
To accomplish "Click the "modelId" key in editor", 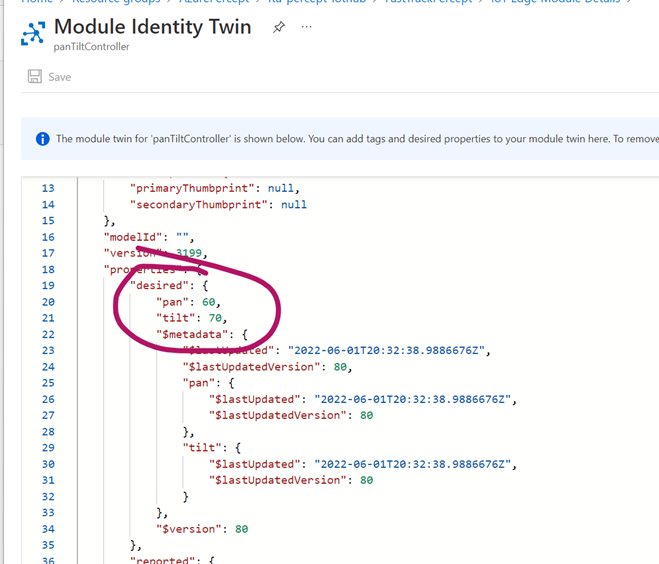I will click(x=133, y=237).
